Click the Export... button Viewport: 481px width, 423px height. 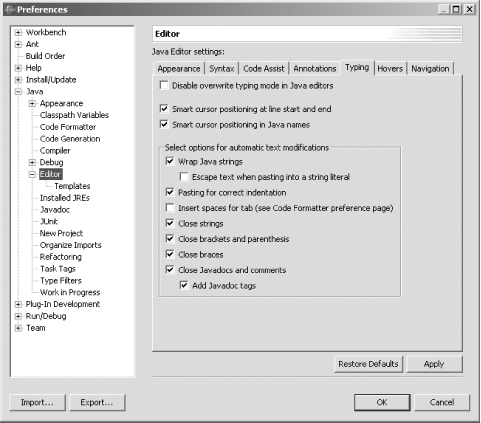coord(97,402)
